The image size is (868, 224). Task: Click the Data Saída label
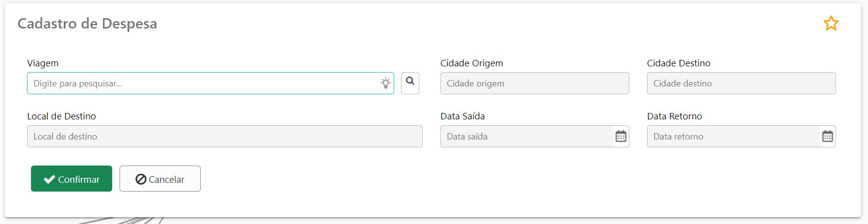463,116
